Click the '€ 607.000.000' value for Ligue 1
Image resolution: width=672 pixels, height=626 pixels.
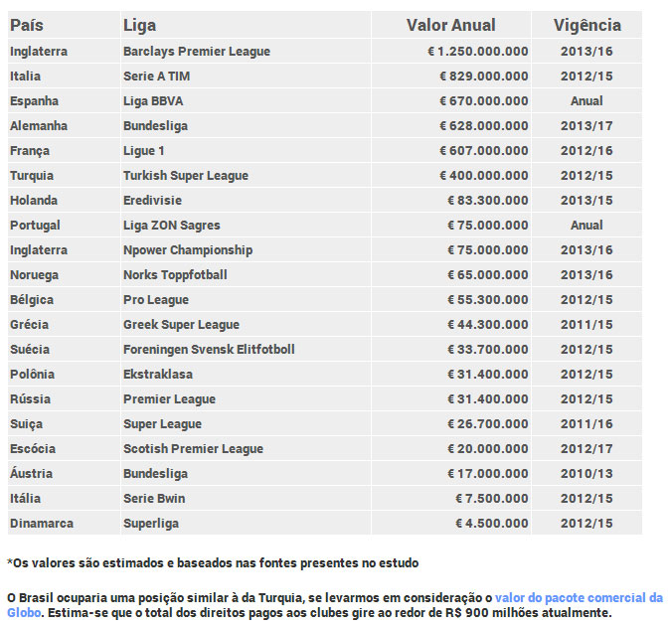pyautogui.click(x=484, y=150)
